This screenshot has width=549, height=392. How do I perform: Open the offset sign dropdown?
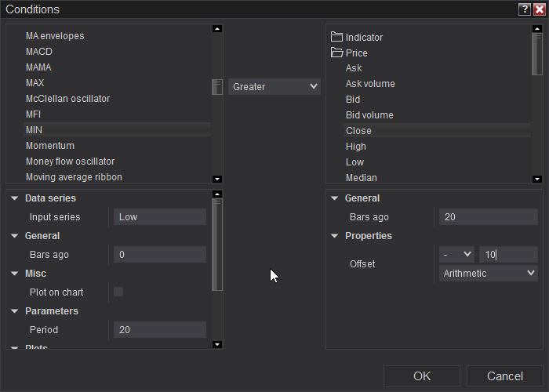pos(456,254)
